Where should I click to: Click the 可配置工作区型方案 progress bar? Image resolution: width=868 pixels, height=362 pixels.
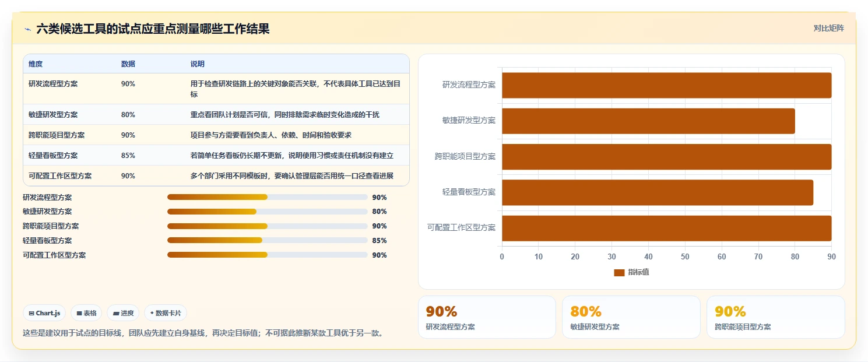267,255
